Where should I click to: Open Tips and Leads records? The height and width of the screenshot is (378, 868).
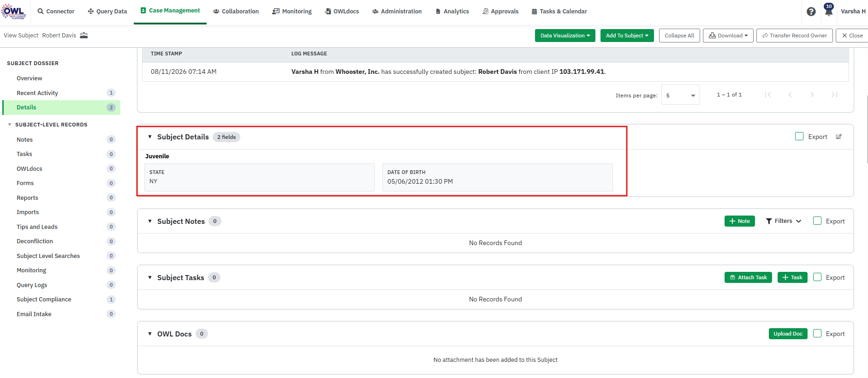(61, 227)
